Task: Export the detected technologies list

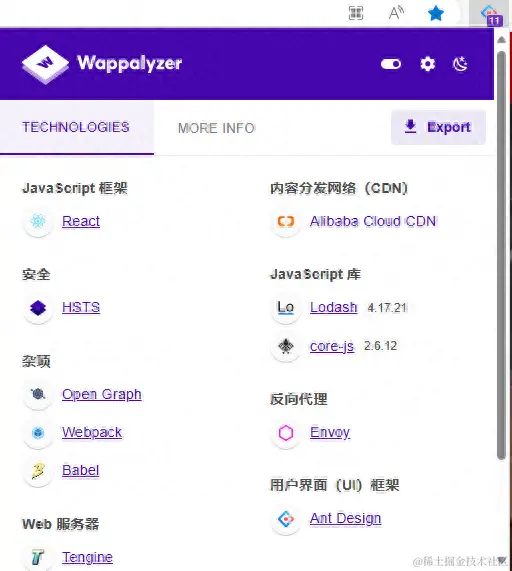Action: pyautogui.click(x=438, y=127)
